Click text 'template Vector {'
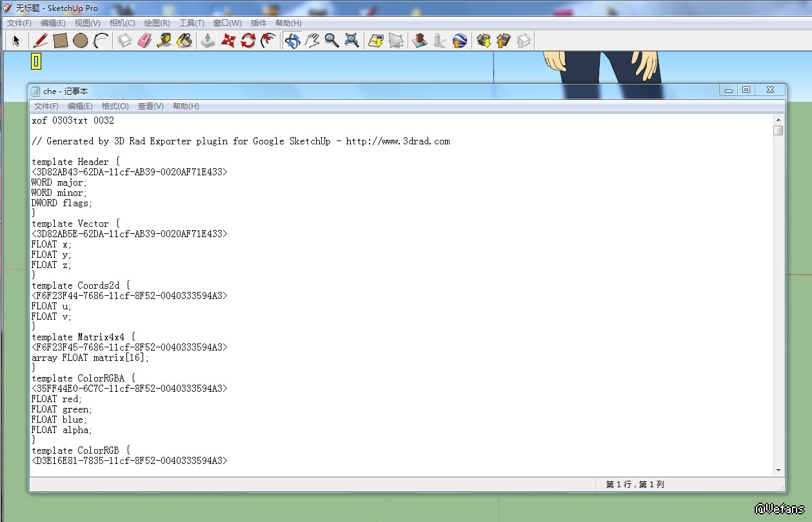Screen dimensions: 812x522 coord(75,224)
